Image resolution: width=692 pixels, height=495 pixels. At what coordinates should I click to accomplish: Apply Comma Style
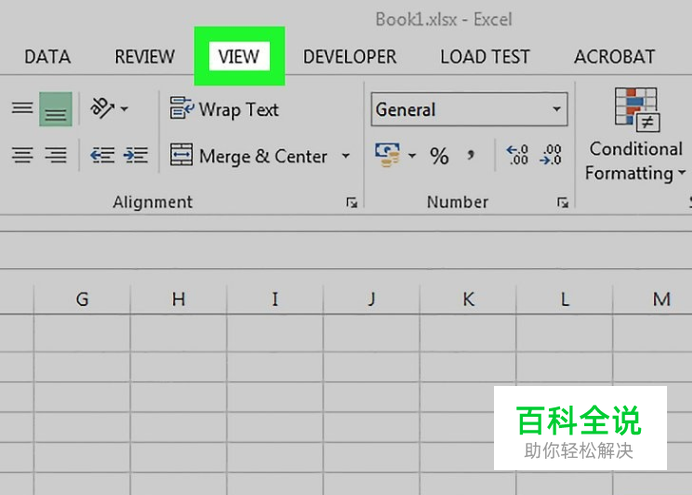click(471, 155)
